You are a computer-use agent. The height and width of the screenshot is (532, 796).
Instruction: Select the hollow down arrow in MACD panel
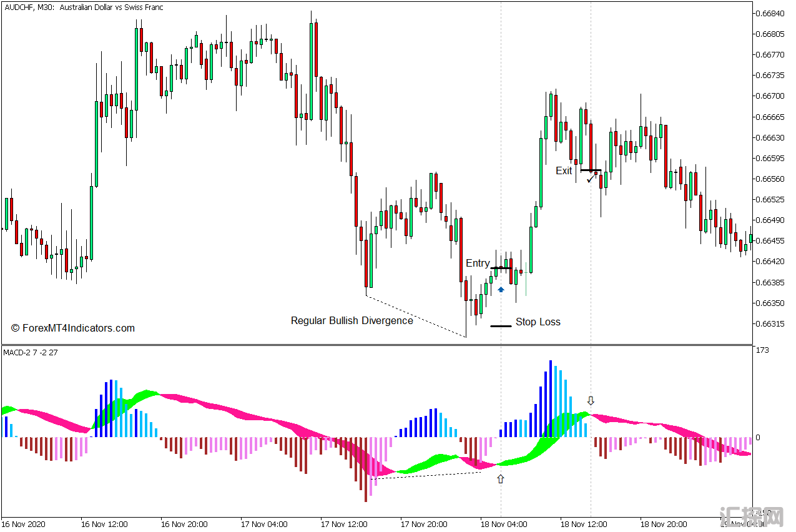[x=591, y=401]
